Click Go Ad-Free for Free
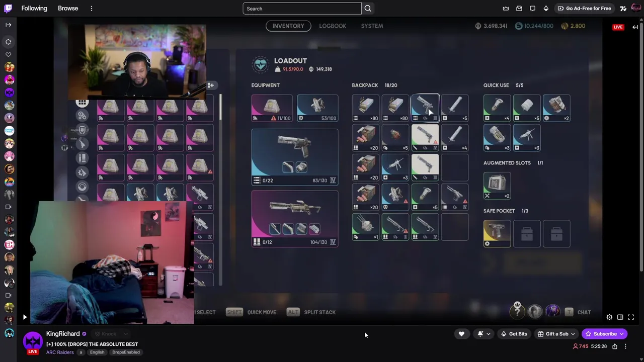Screen dimensions: 644x362 584,9
